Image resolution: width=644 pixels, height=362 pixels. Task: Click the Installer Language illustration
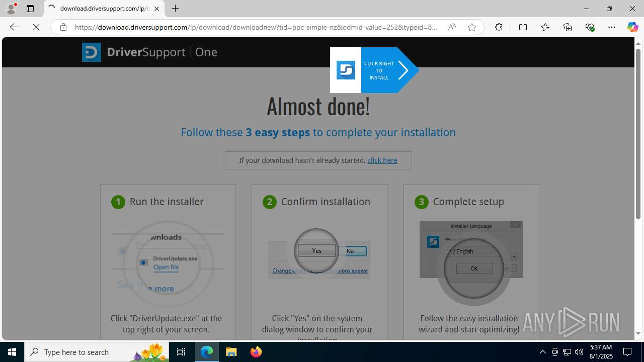[471, 262]
